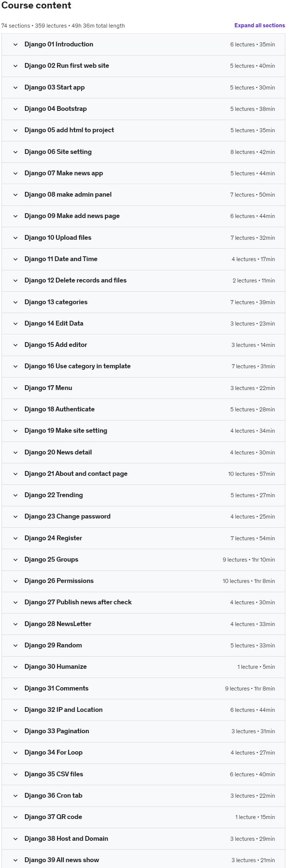Expand chevron beside Django 10 Upload files
Image resolution: width=286 pixels, height=868 pixels.
(15, 238)
